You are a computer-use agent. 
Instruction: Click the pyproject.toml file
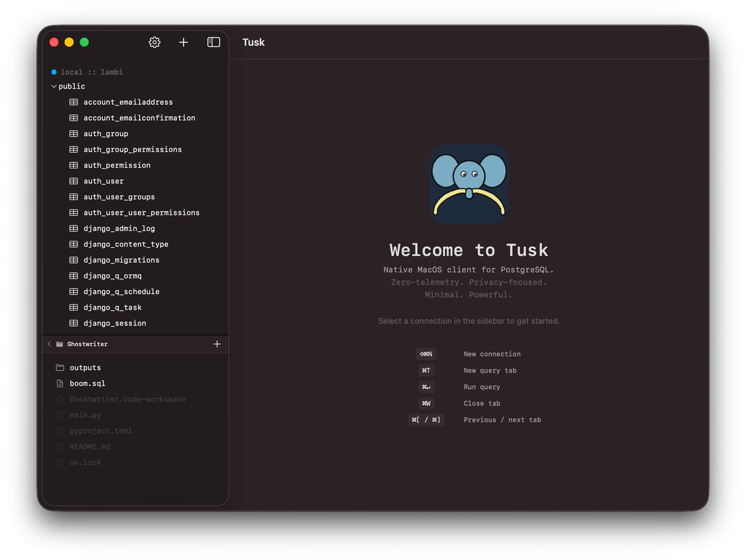click(x=101, y=431)
